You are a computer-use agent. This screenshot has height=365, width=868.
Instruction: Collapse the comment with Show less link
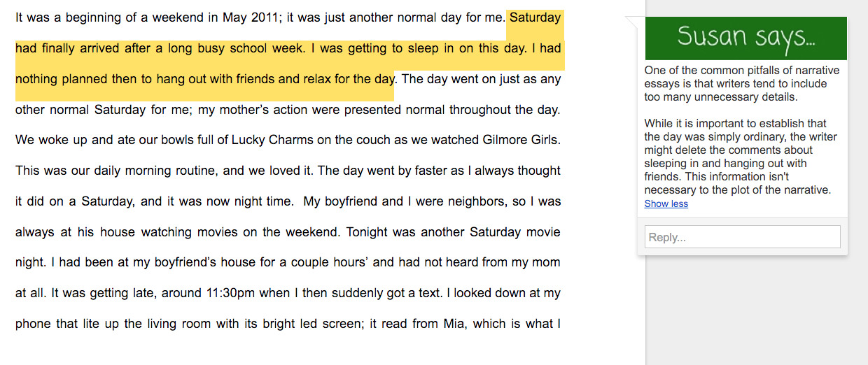click(x=666, y=203)
